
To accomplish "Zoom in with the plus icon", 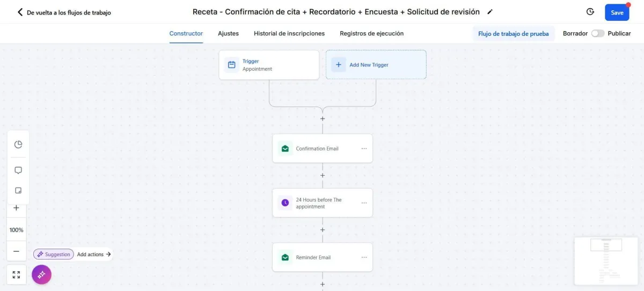I will (x=16, y=208).
